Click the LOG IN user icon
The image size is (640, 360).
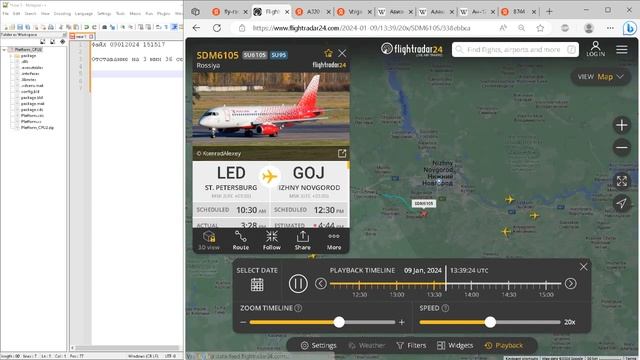(596, 49)
